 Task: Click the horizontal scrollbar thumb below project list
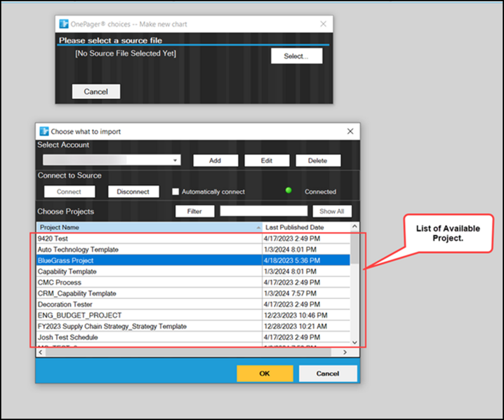[188, 352]
